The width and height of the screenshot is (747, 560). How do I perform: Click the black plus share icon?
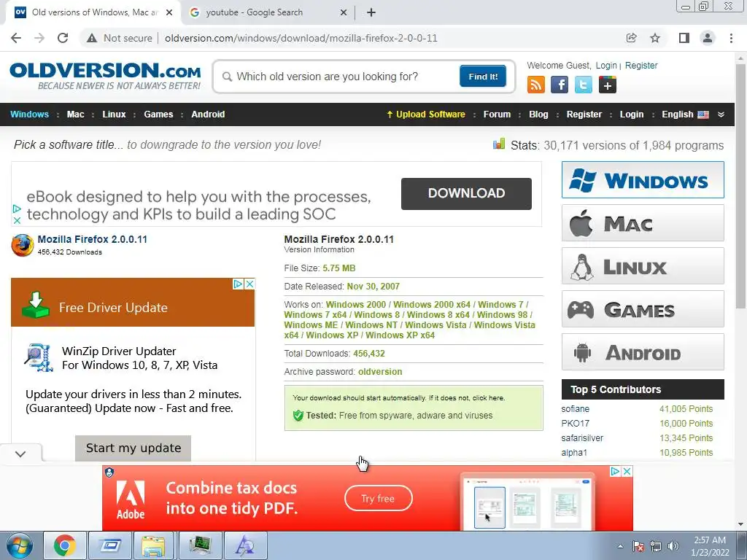[x=608, y=85]
